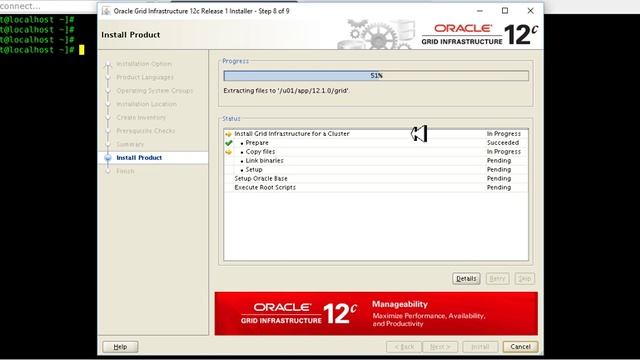
Task: Select the 'Copy files' status row
Action: (376, 152)
